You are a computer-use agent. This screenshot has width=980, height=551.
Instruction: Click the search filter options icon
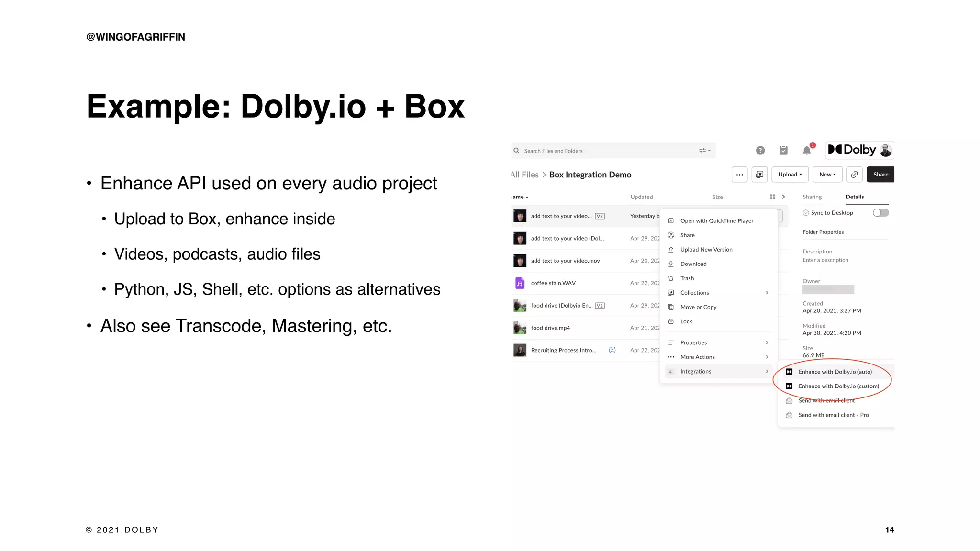coord(704,151)
